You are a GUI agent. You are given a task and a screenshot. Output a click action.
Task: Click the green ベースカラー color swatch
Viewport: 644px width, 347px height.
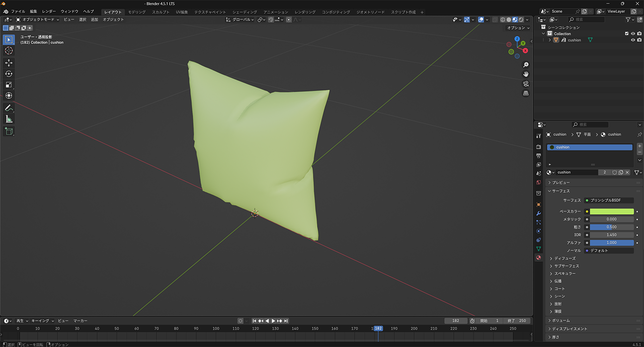[x=611, y=212]
